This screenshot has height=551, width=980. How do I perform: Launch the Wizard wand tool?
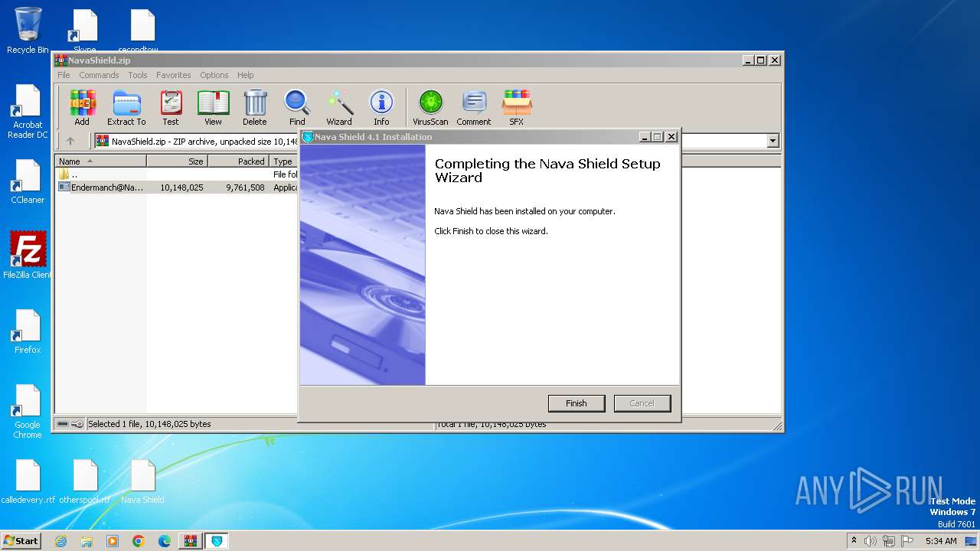[x=339, y=107]
